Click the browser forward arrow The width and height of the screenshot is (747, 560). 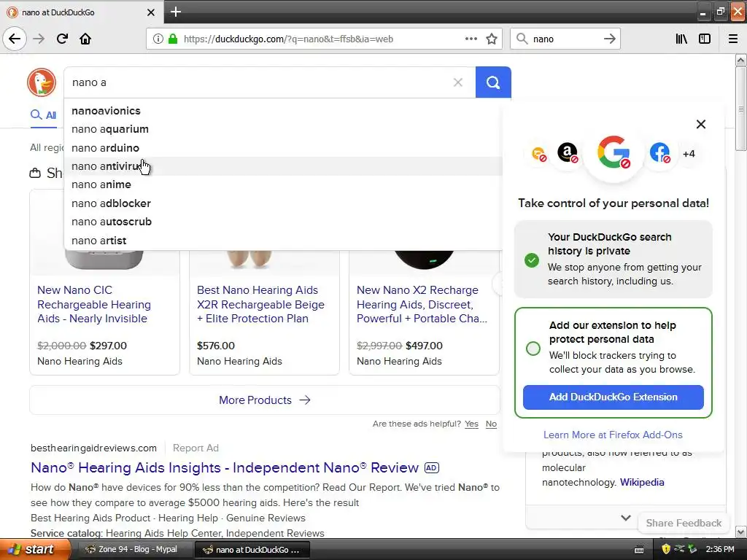39,39
